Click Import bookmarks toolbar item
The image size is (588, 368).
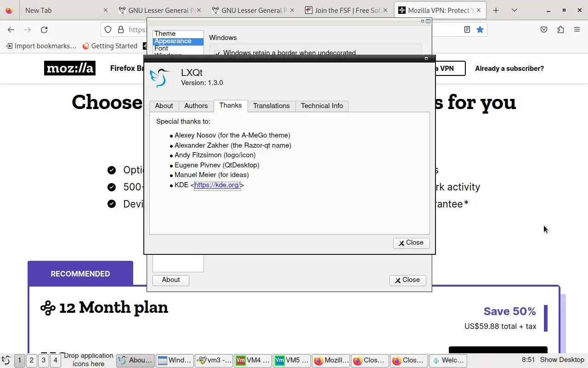point(41,46)
